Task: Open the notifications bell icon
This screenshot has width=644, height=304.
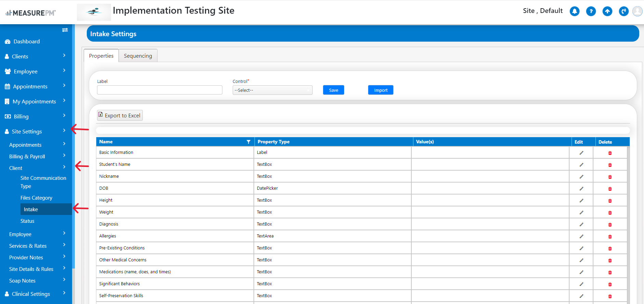Action: click(x=575, y=11)
